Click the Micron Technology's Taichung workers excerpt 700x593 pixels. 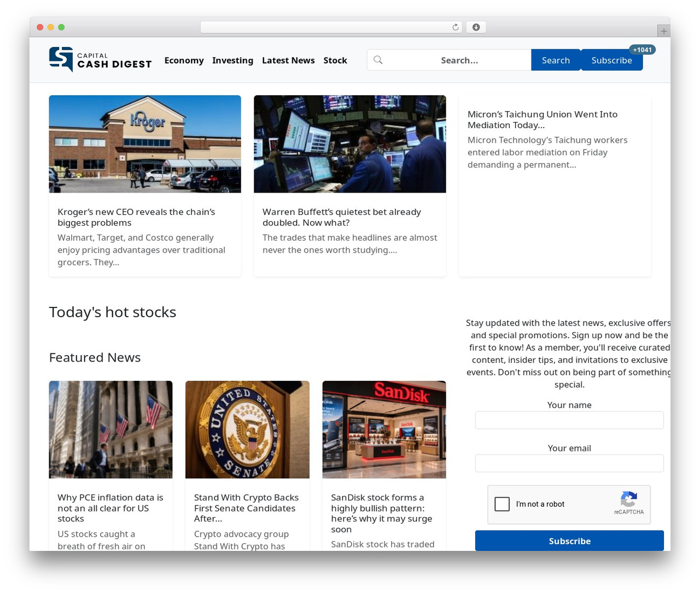point(547,152)
